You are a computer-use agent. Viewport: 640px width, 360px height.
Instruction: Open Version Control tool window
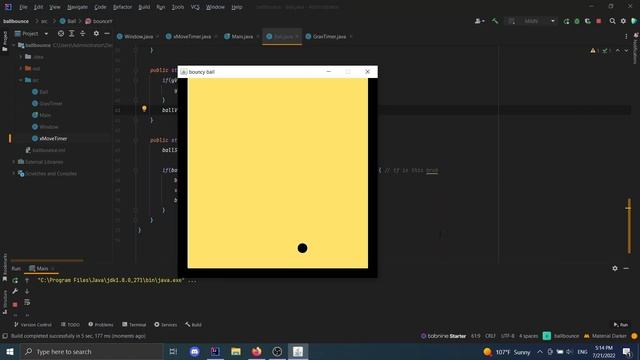(x=33, y=324)
